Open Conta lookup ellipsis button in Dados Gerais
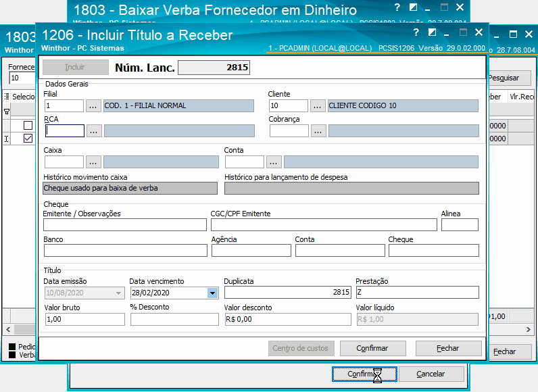The height and width of the screenshot is (392, 538). click(x=274, y=162)
